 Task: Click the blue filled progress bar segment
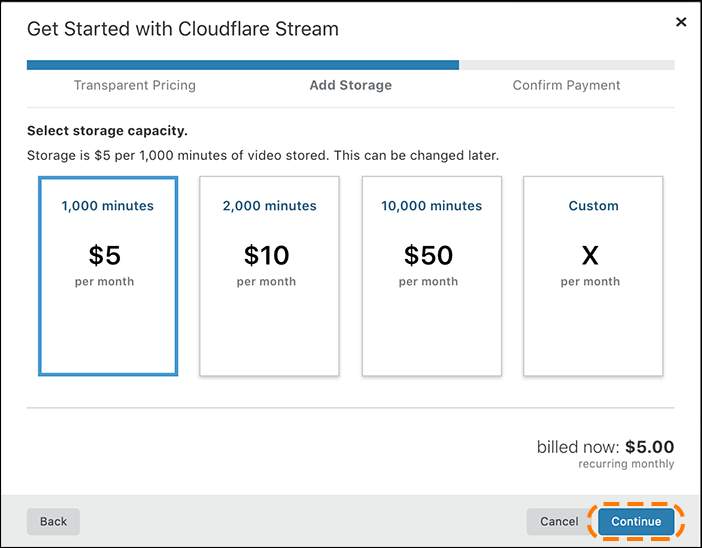(x=242, y=65)
